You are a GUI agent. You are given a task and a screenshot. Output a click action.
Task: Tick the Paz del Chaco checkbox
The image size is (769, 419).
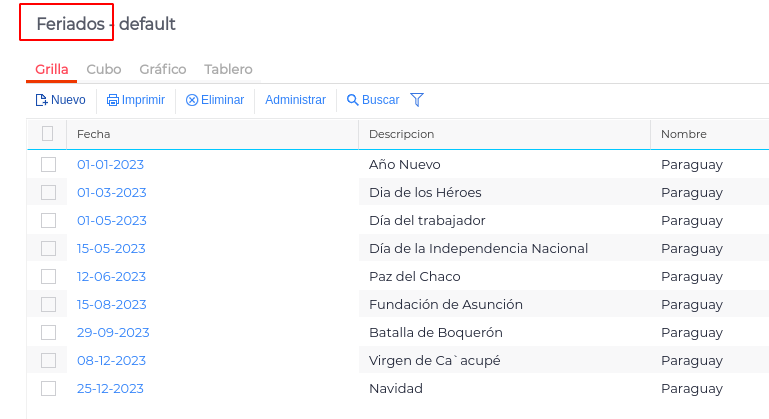pos(48,276)
